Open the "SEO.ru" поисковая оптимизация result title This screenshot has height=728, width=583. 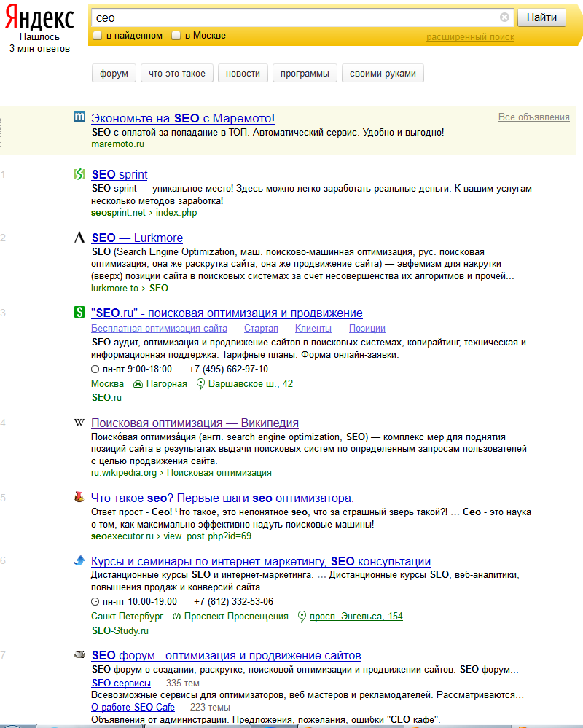227,313
